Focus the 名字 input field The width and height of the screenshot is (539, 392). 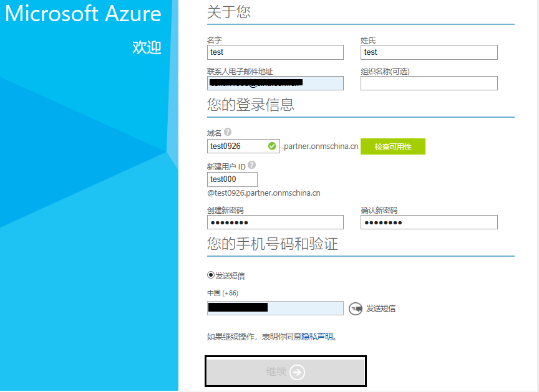click(275, 52)
